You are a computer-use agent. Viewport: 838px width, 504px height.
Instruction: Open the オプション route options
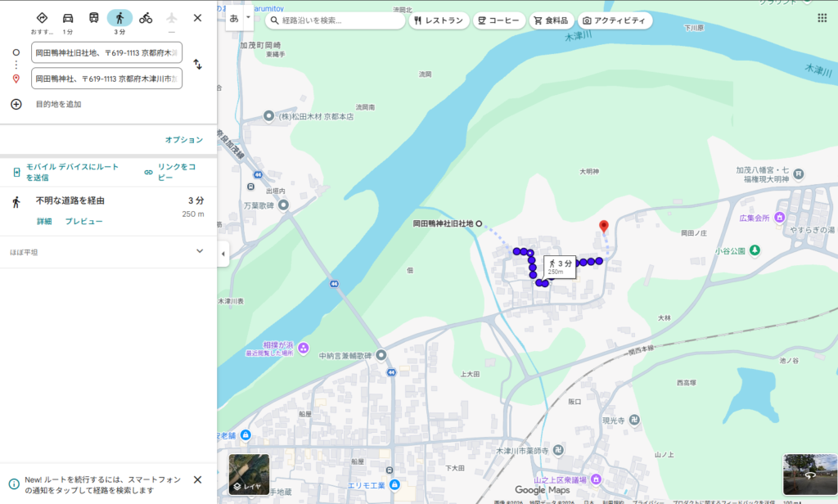click(183, 140)
